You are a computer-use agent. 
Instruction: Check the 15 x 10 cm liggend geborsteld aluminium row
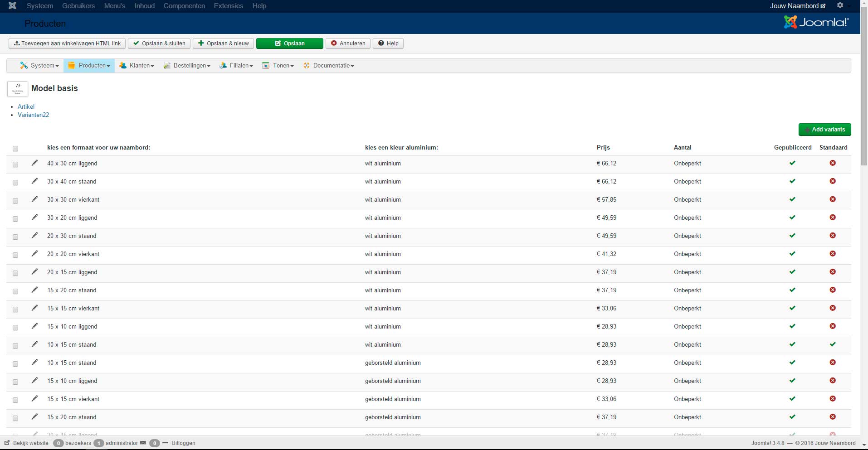[15, 382]
